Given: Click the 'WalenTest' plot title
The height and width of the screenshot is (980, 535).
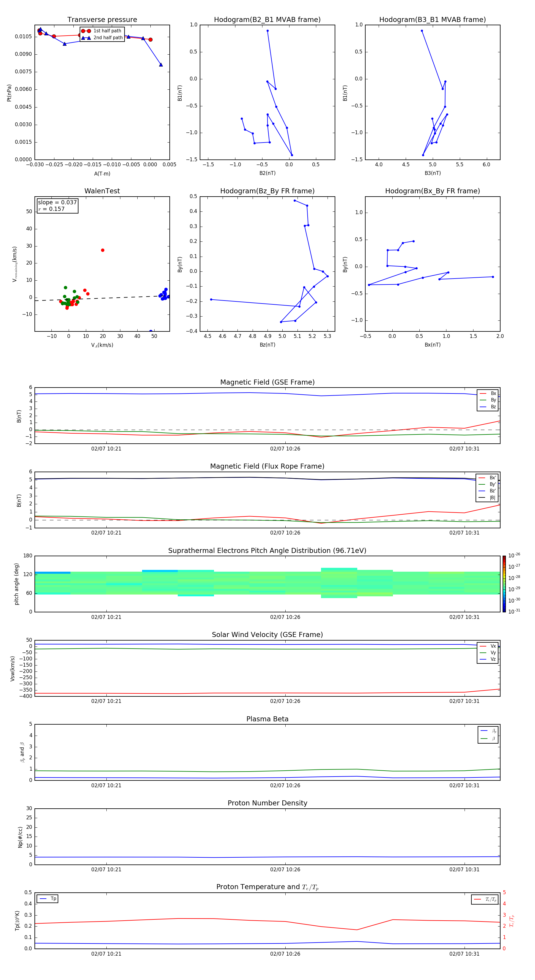Looking at the screenshot, I should tap(102, 191).
